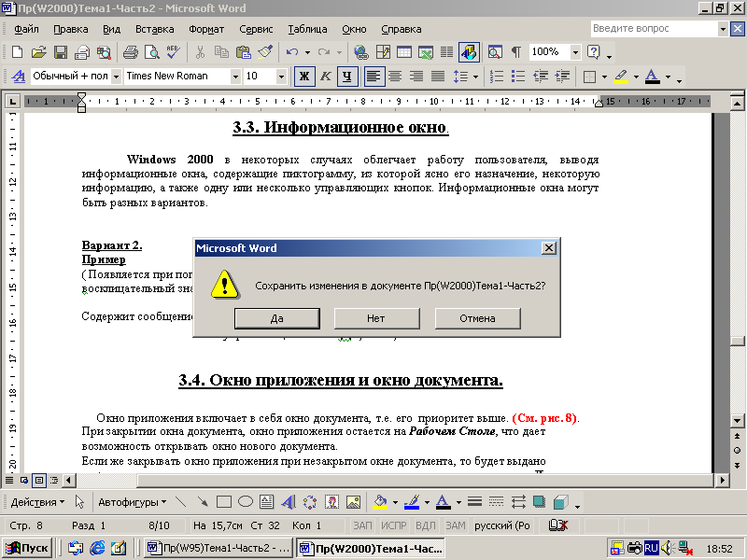Insert clip art from drawing toolbar
Screen dimensions: 747x560
pos(331,502)
